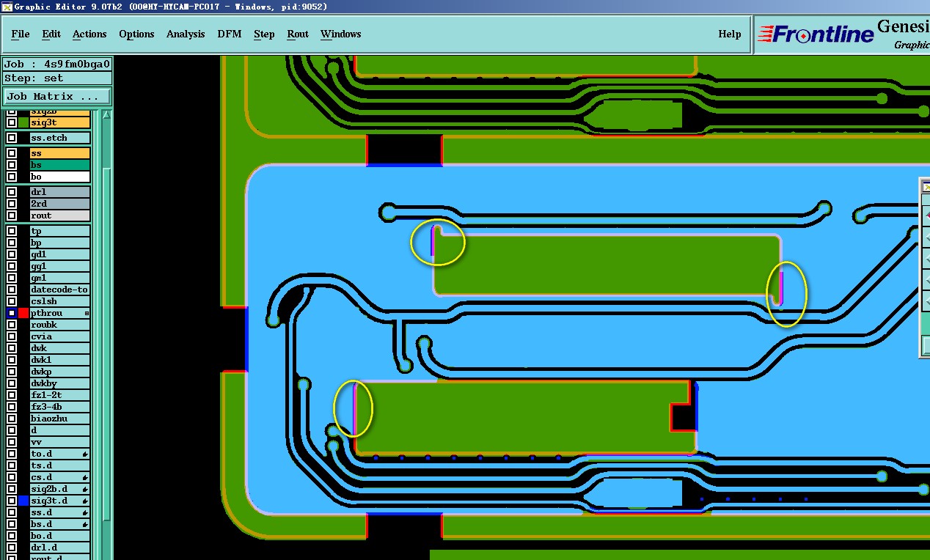Image resolution: width=930 pixels, height=560 pixels.
Task: Open the DFM menu
Action: click(x=230, y=34)
